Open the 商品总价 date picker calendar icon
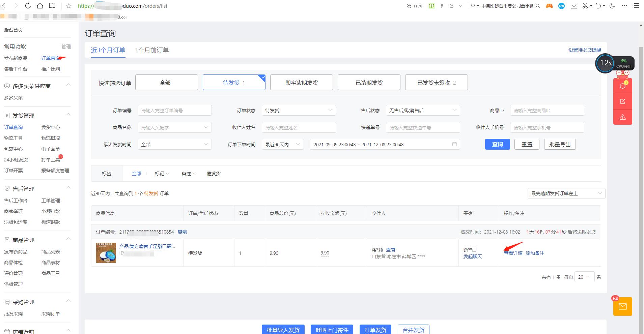 coord(455,144)
